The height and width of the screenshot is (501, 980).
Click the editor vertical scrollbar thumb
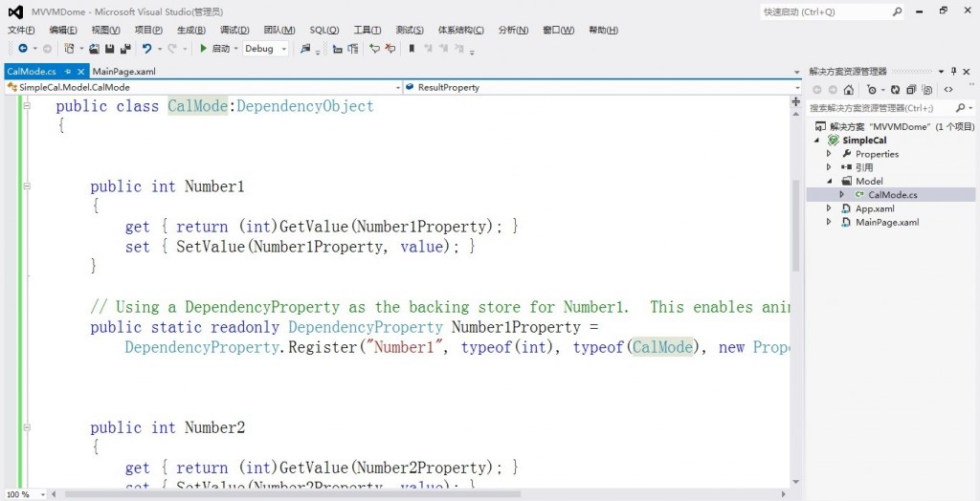tap(796, 225)
